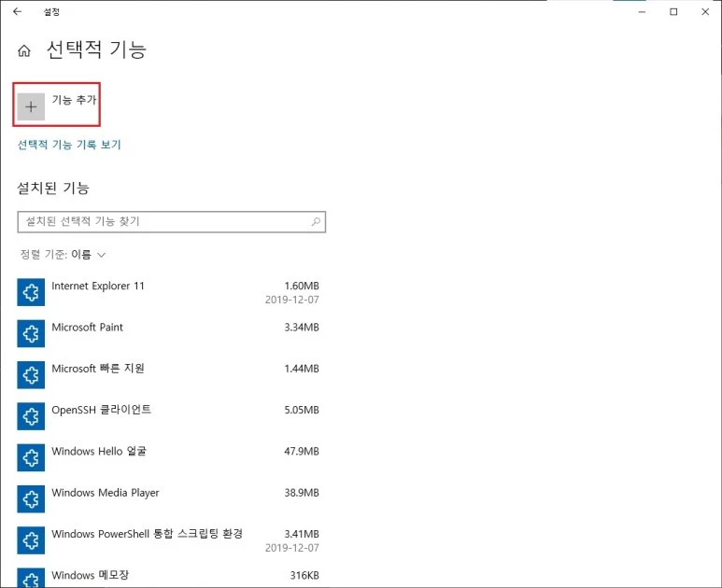This screenshot has height=588, width=722.
Task: Select the Windows Media Player name
Action: [106, 493]
